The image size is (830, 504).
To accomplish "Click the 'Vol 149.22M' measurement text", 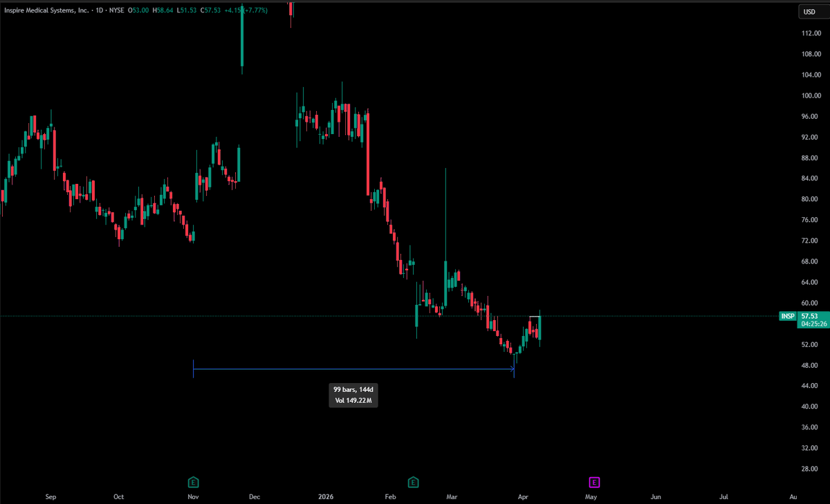I will coord(353,400).
